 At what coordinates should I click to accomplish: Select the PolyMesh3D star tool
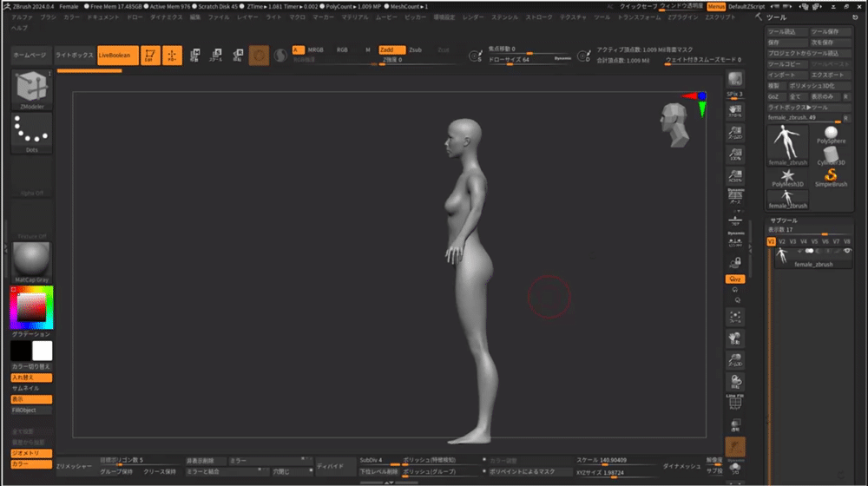pyautogui.click(x=787, y=178)
